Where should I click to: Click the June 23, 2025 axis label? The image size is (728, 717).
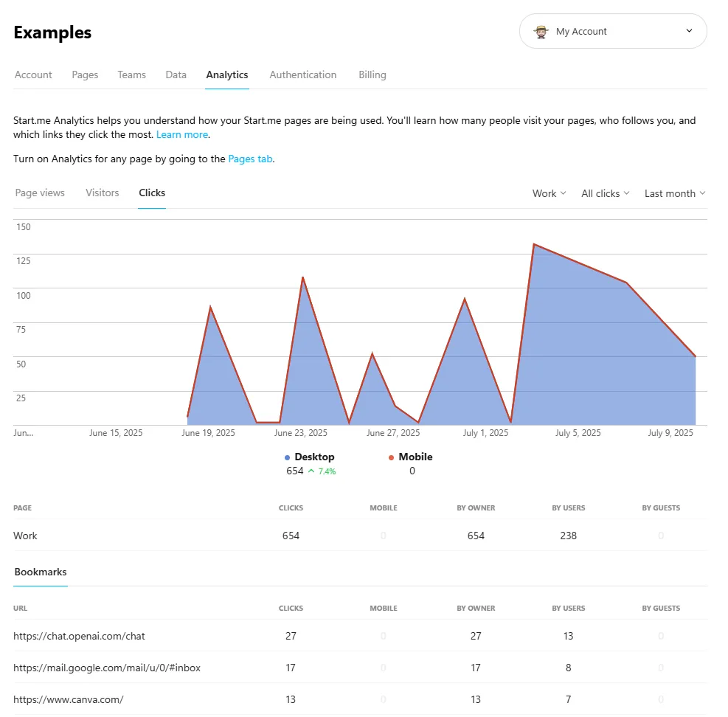click(x=300, y=433)
